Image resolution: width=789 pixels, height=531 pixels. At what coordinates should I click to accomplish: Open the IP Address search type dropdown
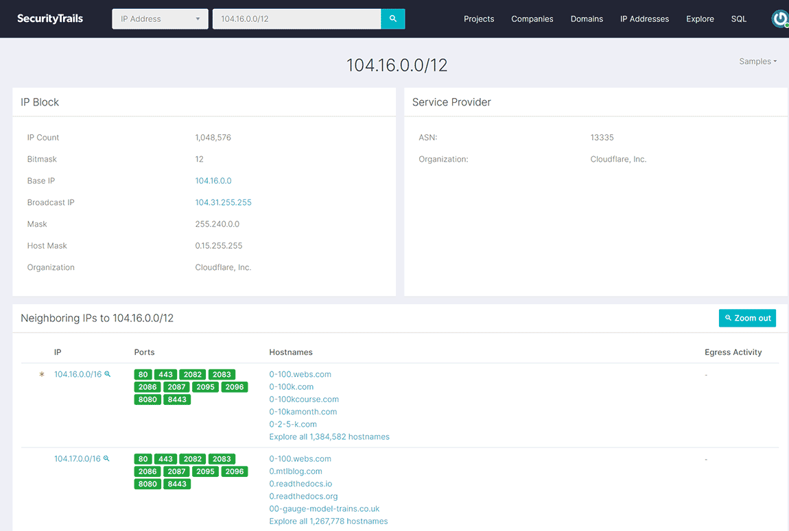(160, 19)
